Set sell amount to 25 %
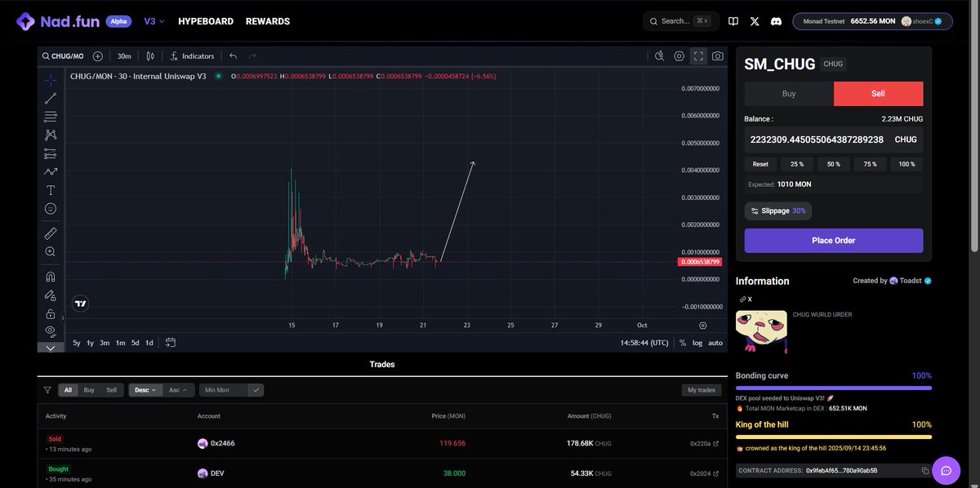 797,164
